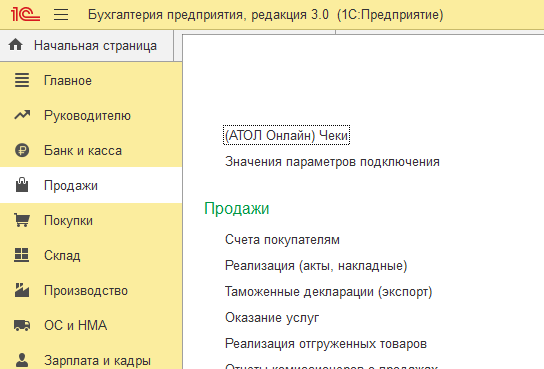Open the Руководителю section
This screenshot has width=544, height=369.
[x=91, y=115]
